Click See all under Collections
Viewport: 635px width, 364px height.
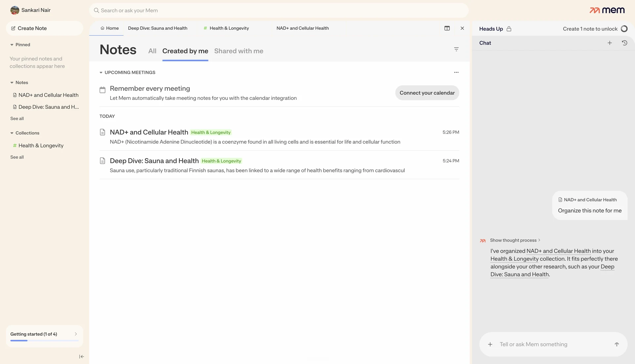[x=17, y=157]
